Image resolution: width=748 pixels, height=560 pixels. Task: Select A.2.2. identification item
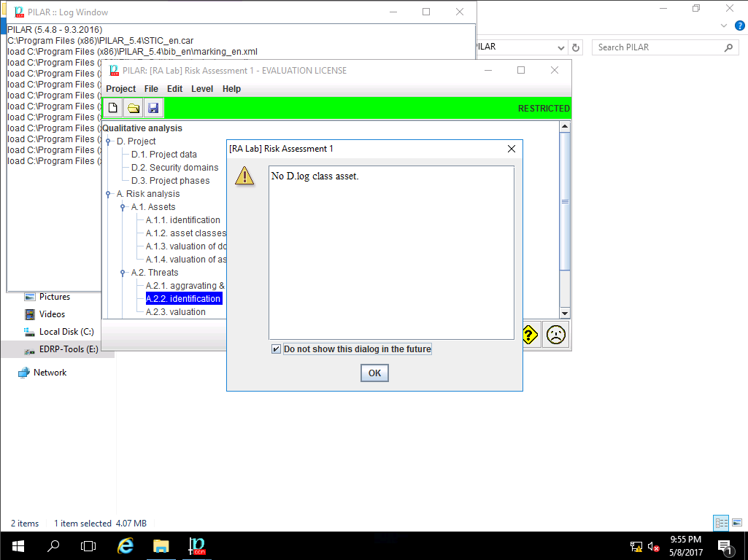click(184, 299)
